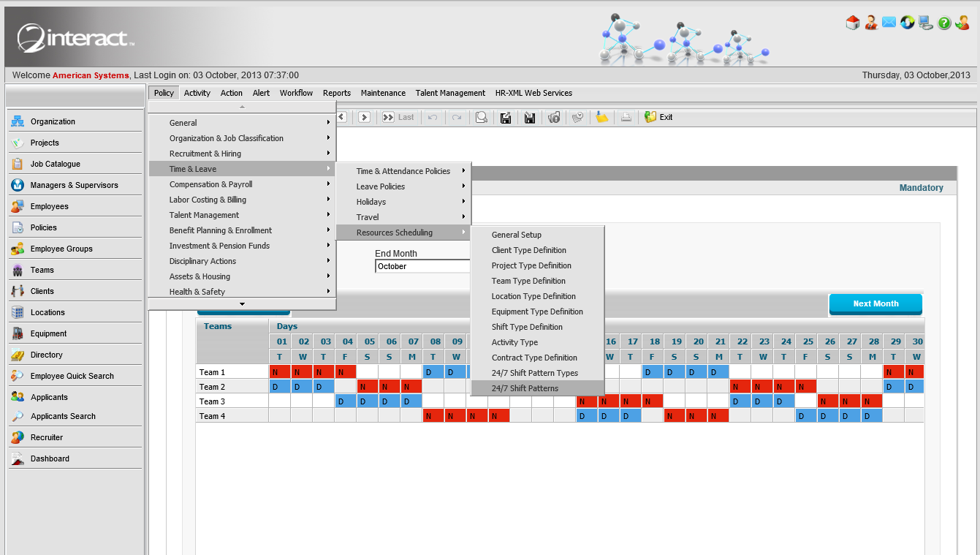980x555 pixels.
Task: Open the Resources Scheduling submenu arrow
Action: pos(465,233)
